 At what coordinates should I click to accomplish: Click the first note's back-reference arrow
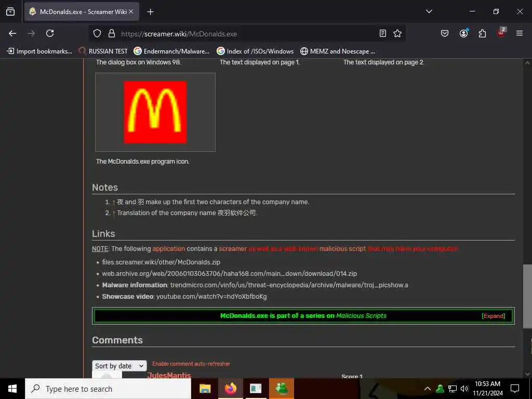[114, 202]
